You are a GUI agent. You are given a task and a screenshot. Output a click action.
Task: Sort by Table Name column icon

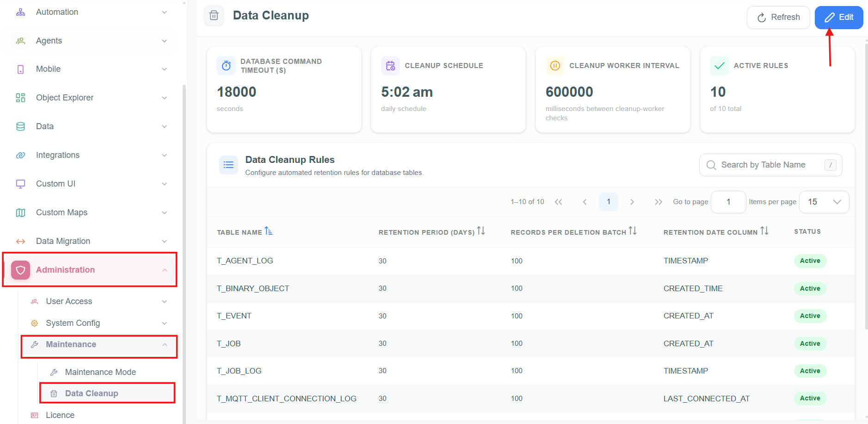269,231
